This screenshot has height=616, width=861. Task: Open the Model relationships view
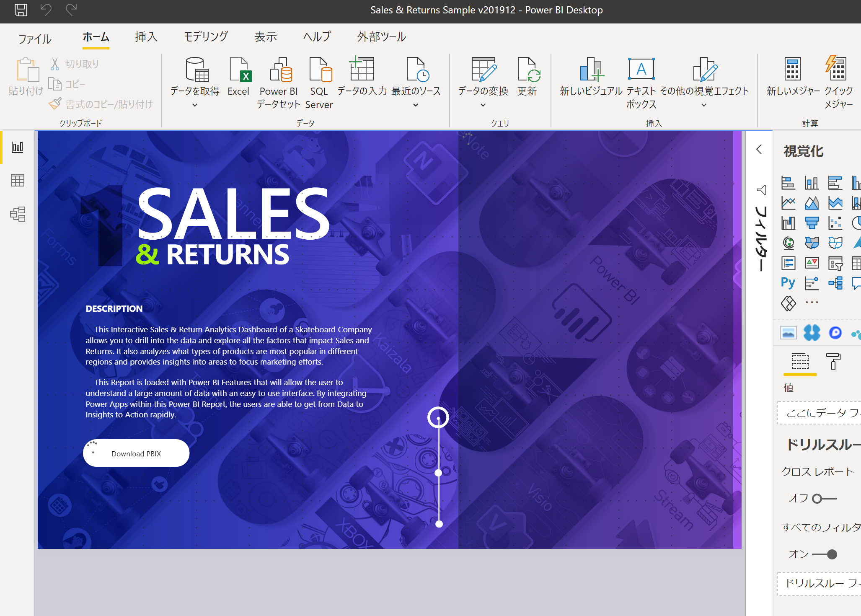tap(17, 214)
